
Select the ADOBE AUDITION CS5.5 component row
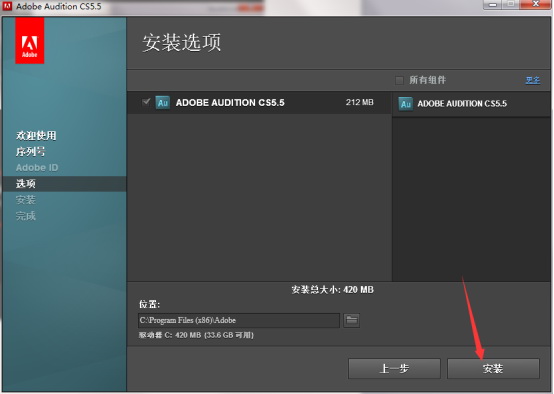click(x=259, y=103)
